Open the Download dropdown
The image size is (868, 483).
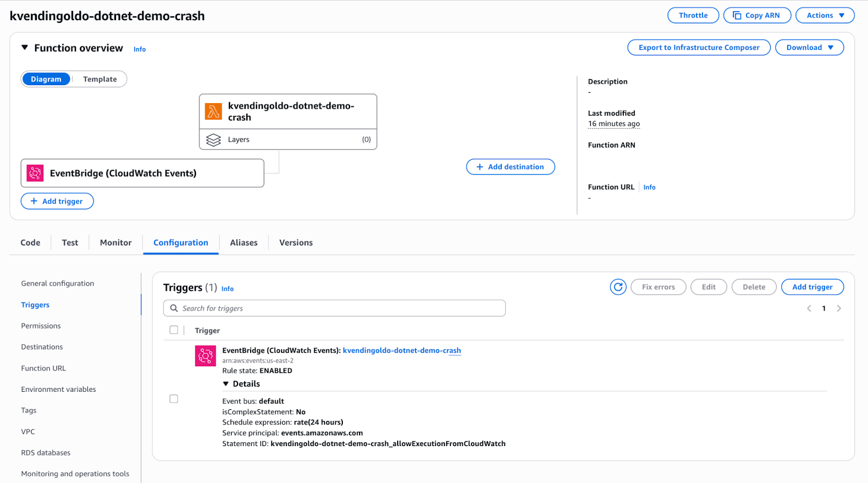coord(809,48)
